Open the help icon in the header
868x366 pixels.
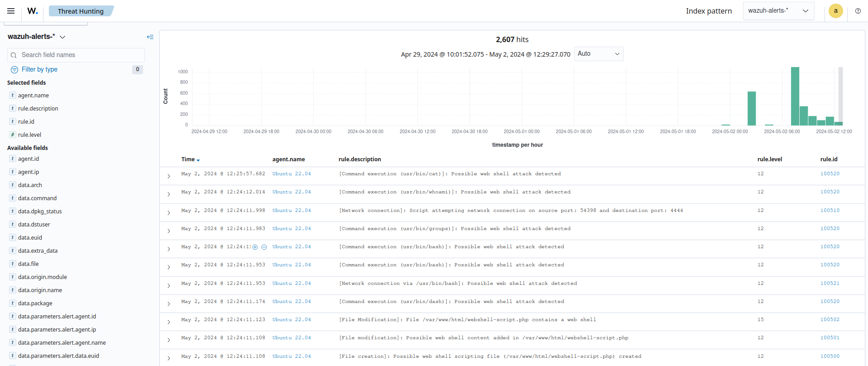(x=858, y=11)
